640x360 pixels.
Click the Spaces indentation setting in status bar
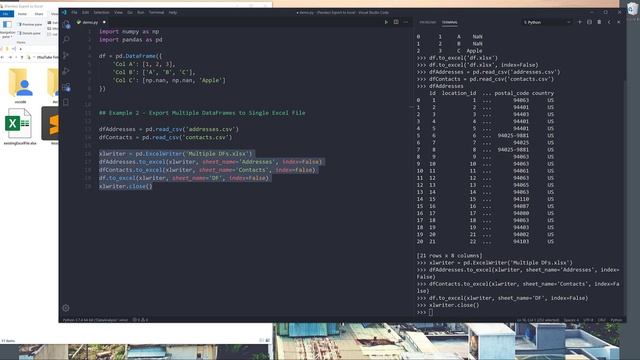(x=571, y=320)
